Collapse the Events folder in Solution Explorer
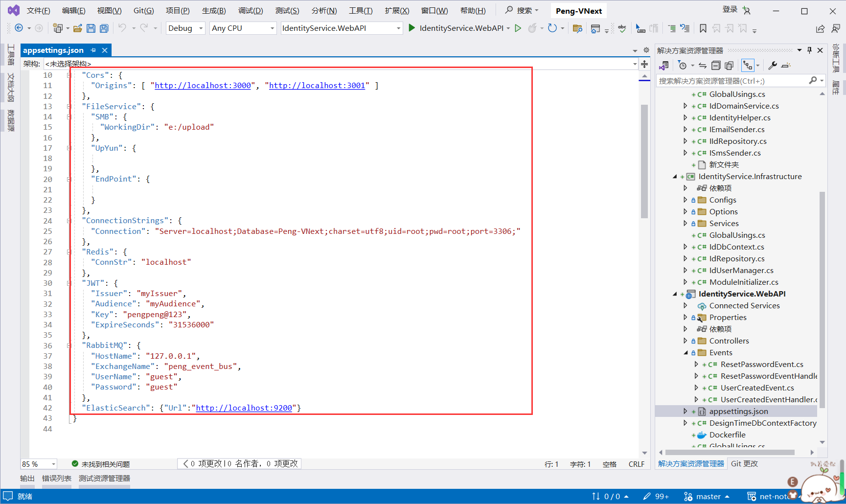 686,353
